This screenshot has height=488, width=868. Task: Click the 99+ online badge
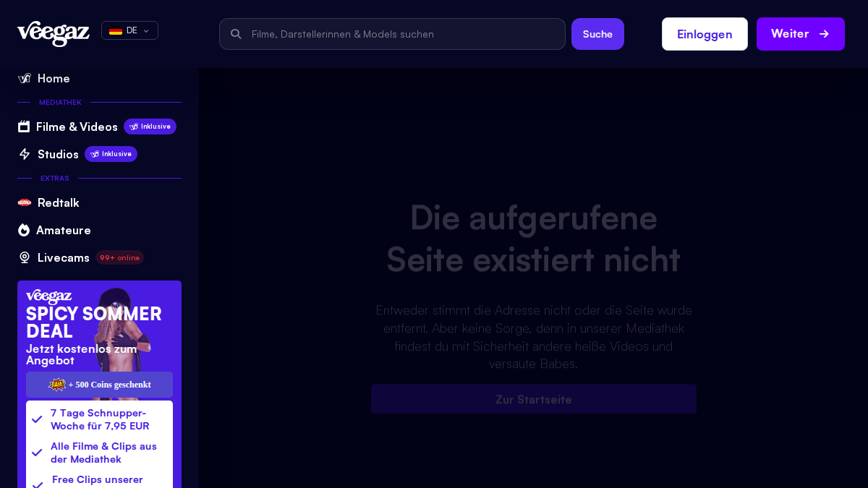pyautogui.click(x=119, y=257)
